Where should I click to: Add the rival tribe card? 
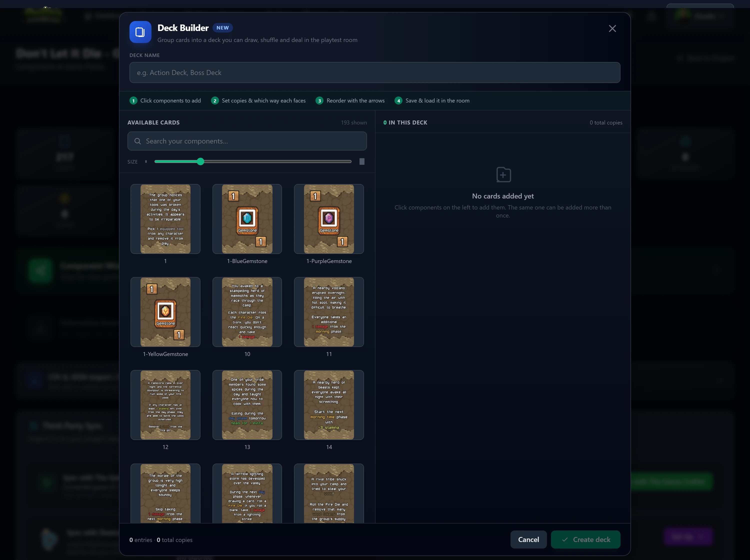pyautogui.click(x=329, y=493)
